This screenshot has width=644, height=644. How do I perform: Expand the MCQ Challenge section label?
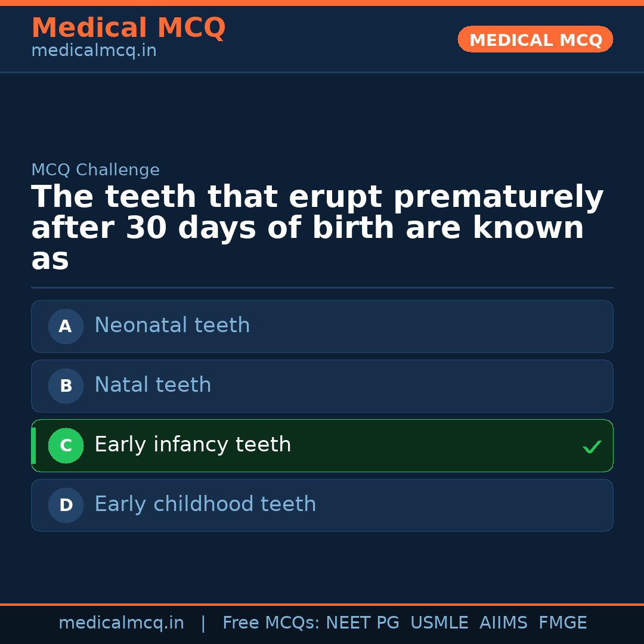95,170
